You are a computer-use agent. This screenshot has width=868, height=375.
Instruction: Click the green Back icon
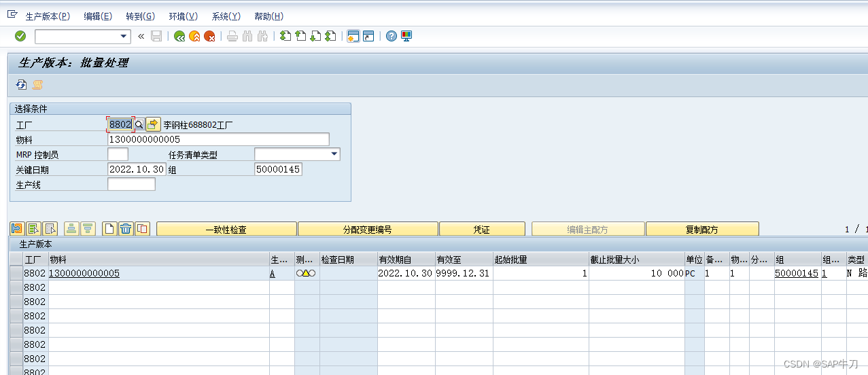[179, 36]
